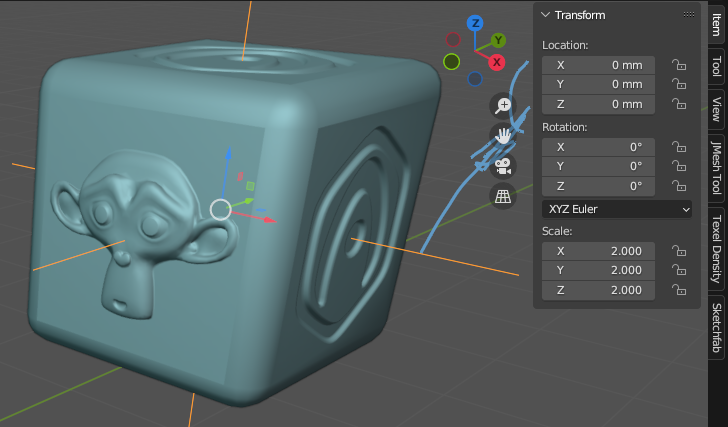This screenshot has width=728, height=427.
Task: Open the Sketchfab sidebar tab
Action: coord(716,327)
